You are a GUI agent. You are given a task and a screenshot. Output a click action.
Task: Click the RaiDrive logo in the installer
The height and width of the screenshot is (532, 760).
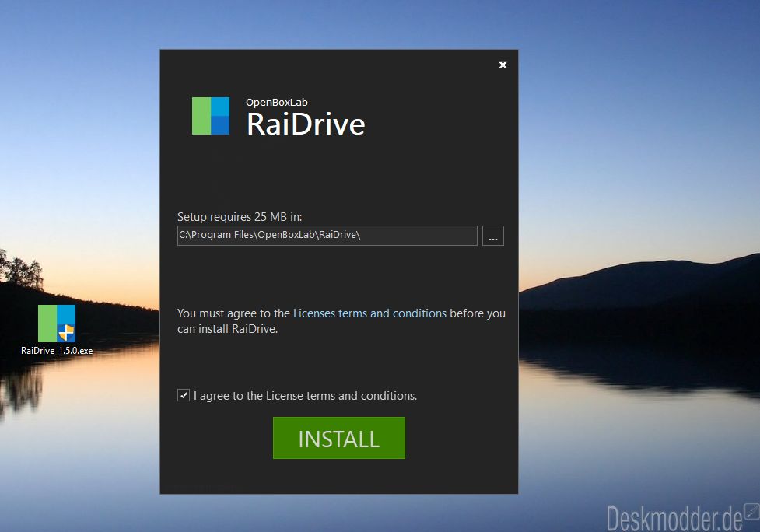[x=211, y=116]
